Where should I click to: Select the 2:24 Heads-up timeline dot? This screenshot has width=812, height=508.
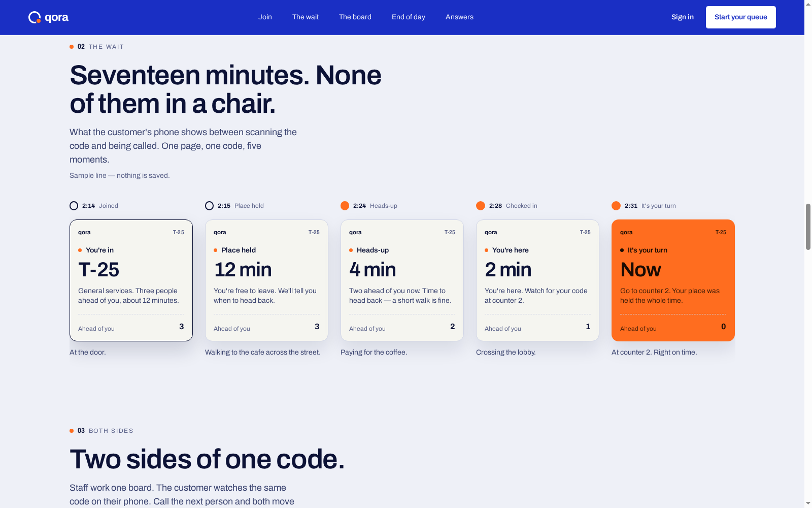[345, 206]
